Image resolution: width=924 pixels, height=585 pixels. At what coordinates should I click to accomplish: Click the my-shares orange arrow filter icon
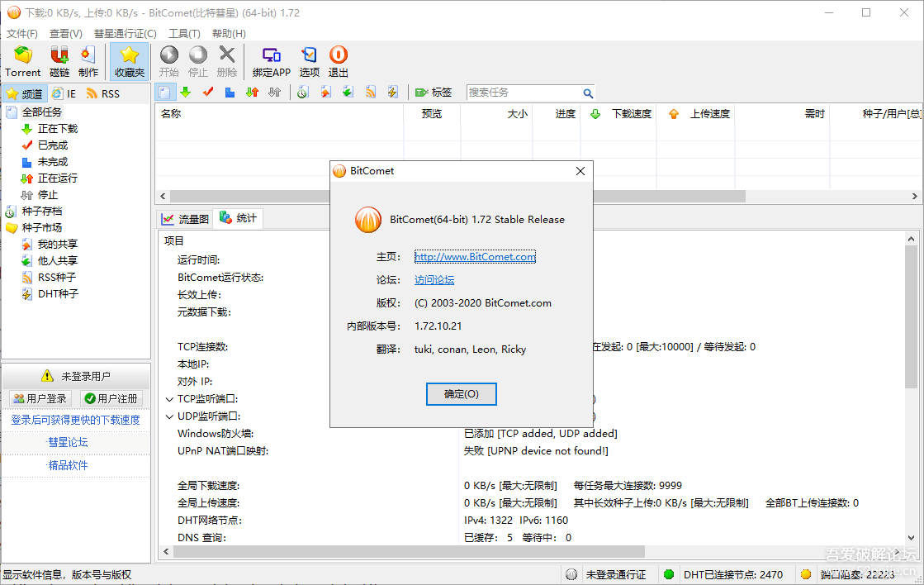pyautogui.click(x=326, y=93)
